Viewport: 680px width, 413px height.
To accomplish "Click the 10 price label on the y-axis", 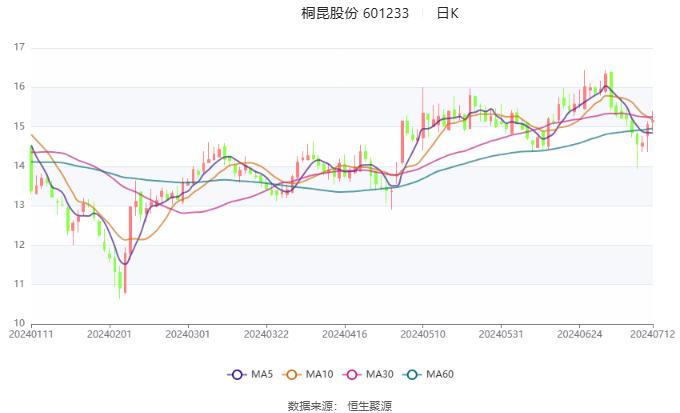I will pyautogui.click(x=18, y=323).
